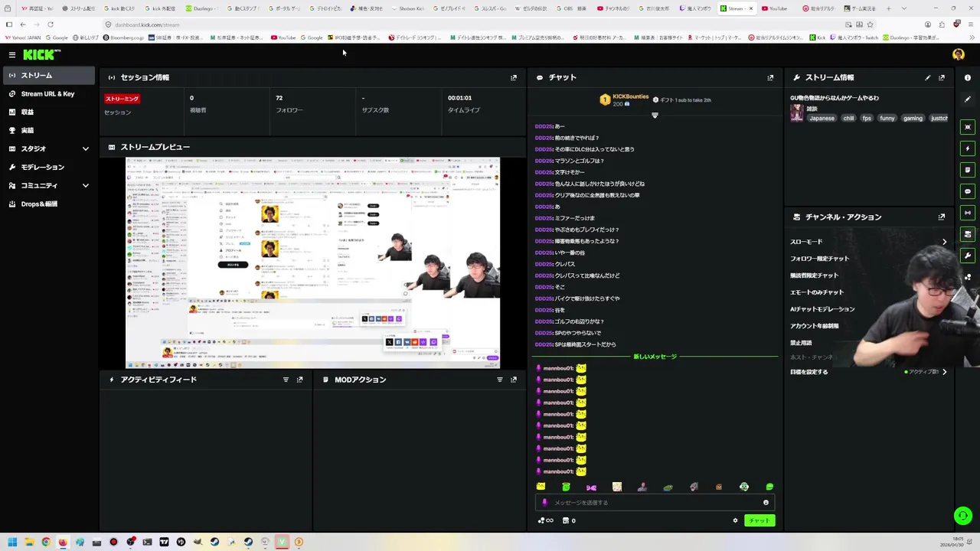Open the emoji picker in chat input
This screenshot has width=980, height=551.
(766, 503)
